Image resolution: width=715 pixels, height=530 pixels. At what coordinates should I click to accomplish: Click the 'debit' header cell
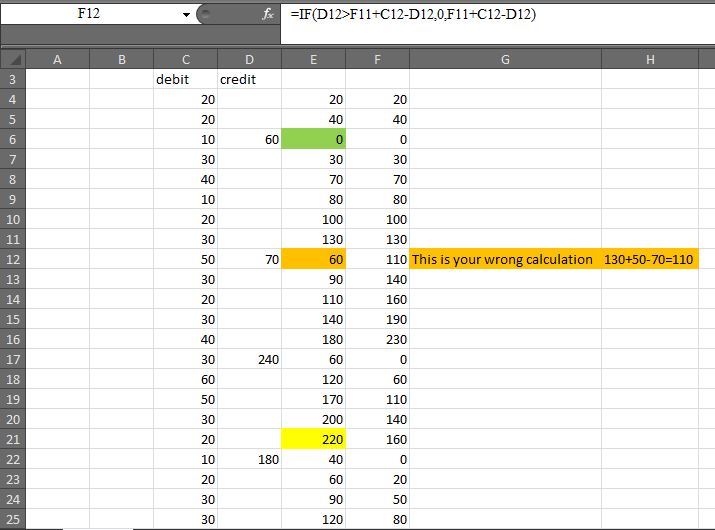186,79
